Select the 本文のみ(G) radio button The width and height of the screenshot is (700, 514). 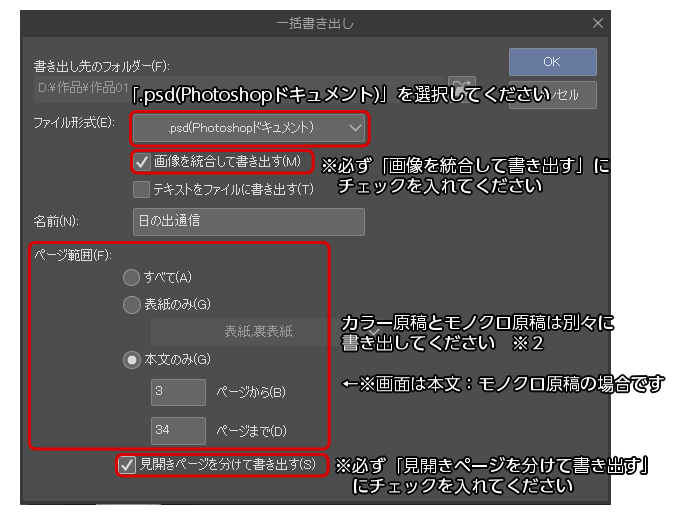coord(131,360)
